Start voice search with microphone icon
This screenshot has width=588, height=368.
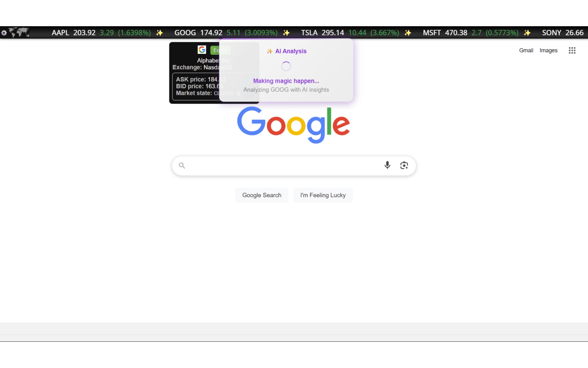coord(387,165)
